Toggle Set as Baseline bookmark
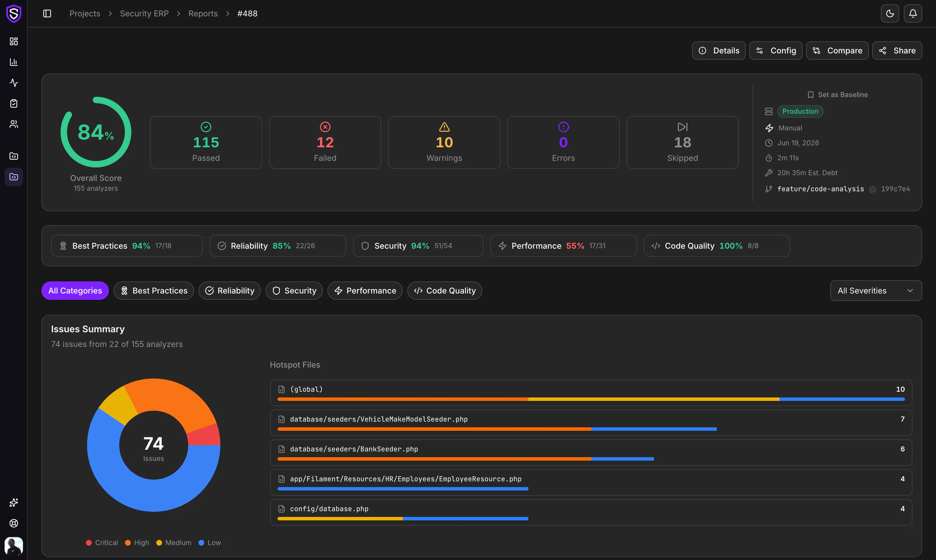 point(837,95)
